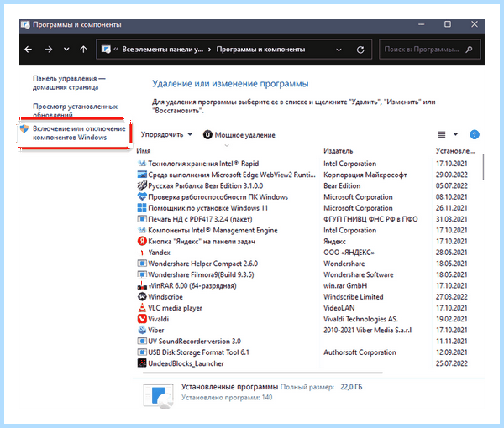The image size is (504, 428).
Task: Select USB Disk Storage Format Tool 6.1
Action: coord(198,352)
